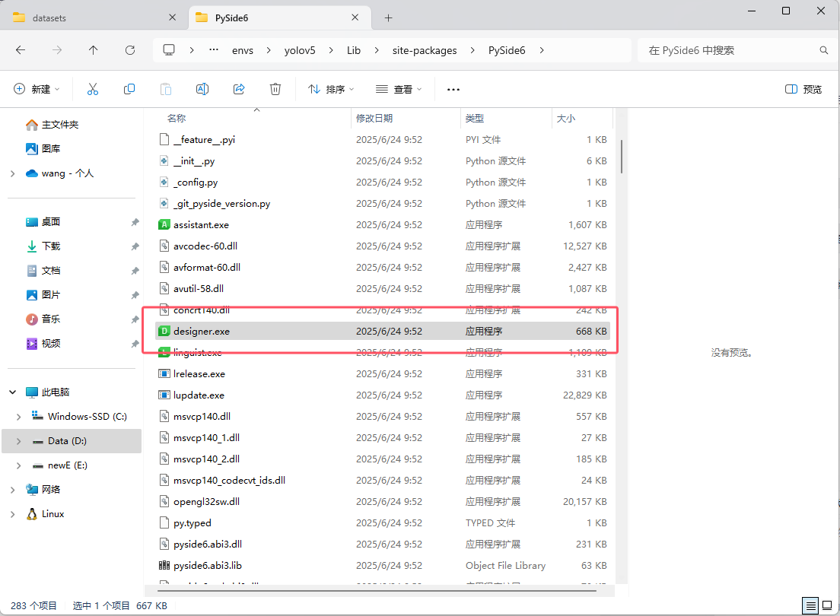This screenshot has width=840, height=616.
Task: Expand Windows-SSD (C:) in the sidebar
Action: tap(17, 416)
